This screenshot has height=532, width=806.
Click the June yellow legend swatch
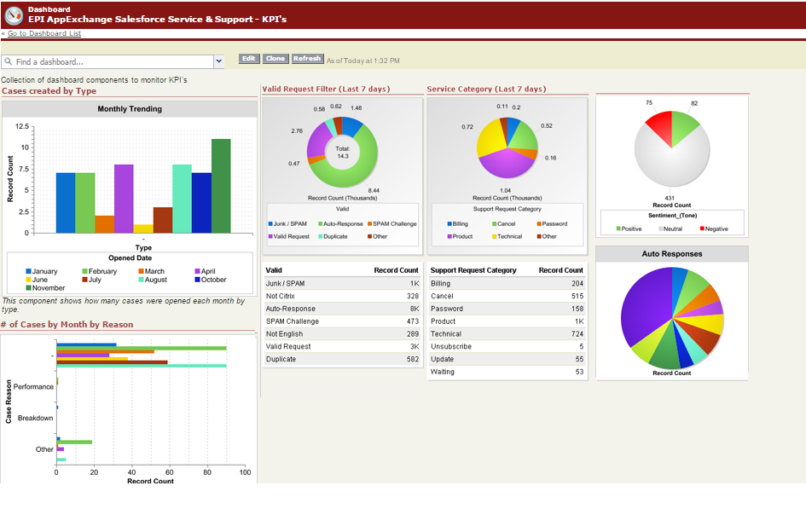[29, 280]
